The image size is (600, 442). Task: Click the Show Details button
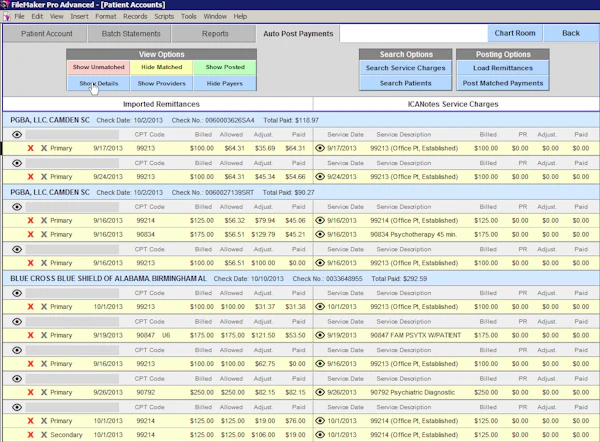tap(99, 83)
